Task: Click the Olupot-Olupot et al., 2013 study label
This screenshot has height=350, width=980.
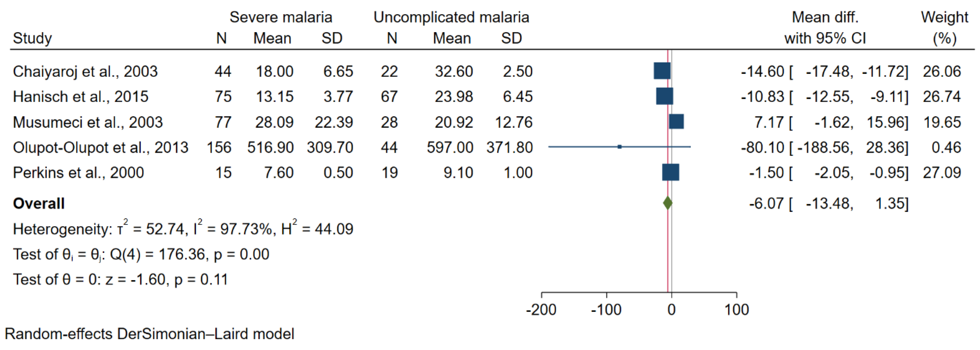Action: click(100, 147)
